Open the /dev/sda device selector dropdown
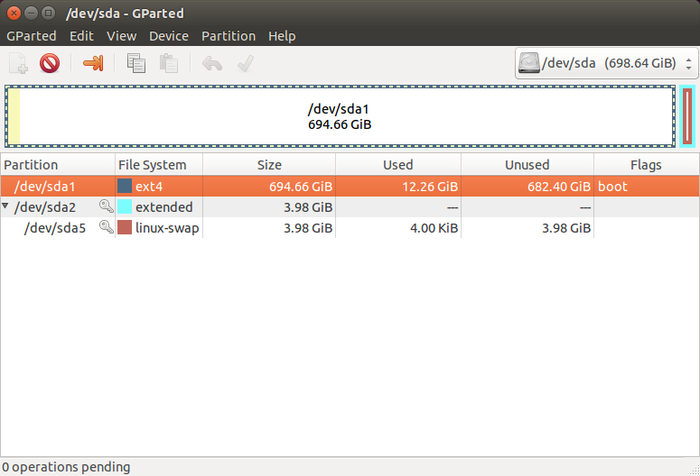This screenshot has height=476, width=700. 604,64
